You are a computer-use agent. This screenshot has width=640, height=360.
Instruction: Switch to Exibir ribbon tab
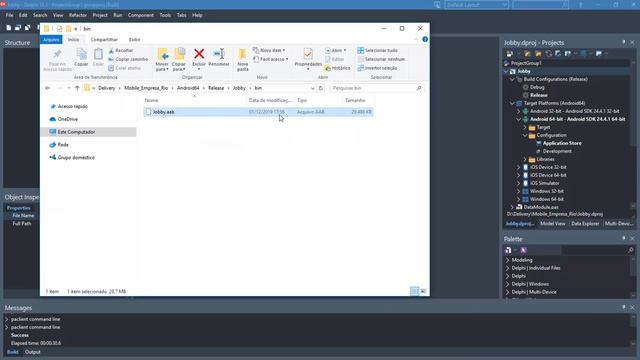pyautogui.click(x=134, y=40)
